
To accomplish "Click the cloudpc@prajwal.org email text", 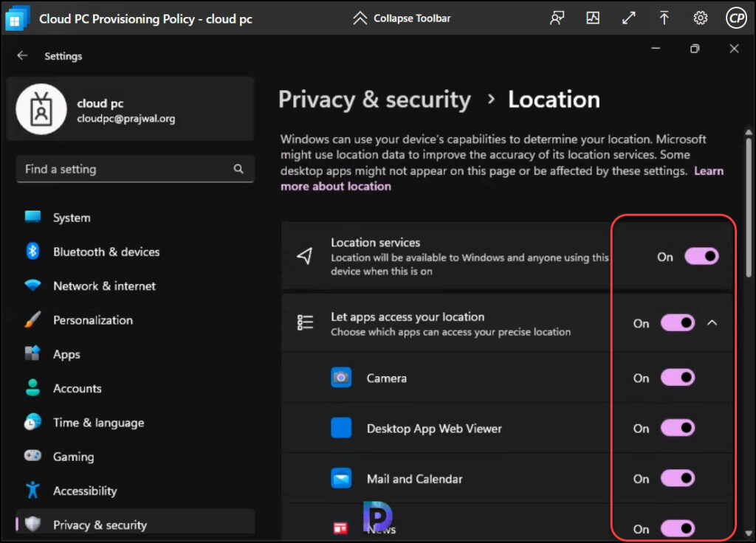I will click(x=126, y=119).
